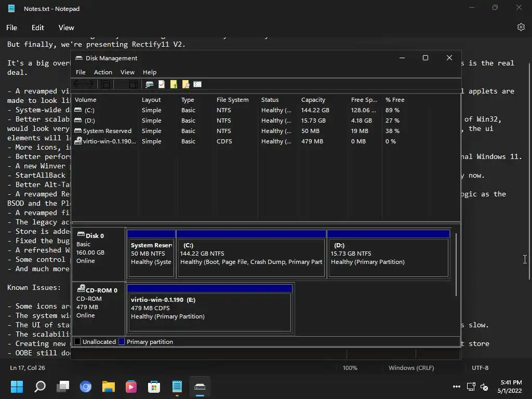Sort by the Volume column header
The height and width of the screenshot is (399, 532).
click(x=105, y=99)
